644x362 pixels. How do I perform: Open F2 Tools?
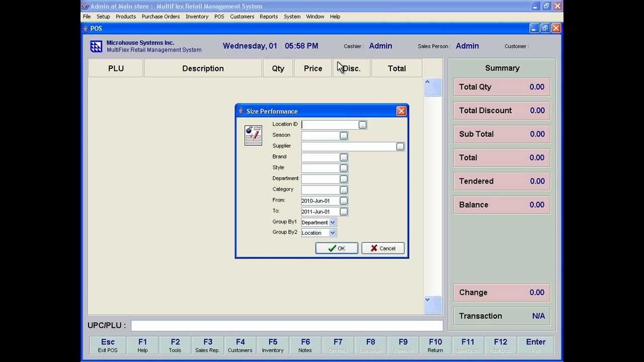pos(175,345)
